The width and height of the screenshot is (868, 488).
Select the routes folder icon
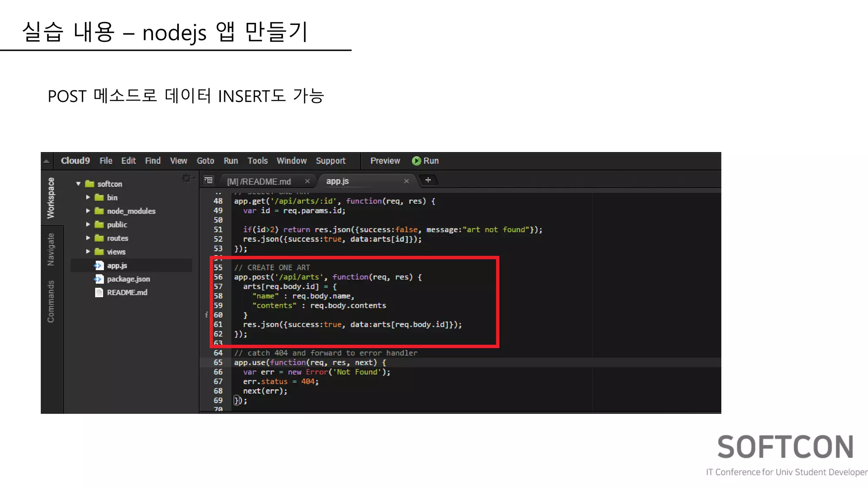pyautogui.click(x=99, y=238)
